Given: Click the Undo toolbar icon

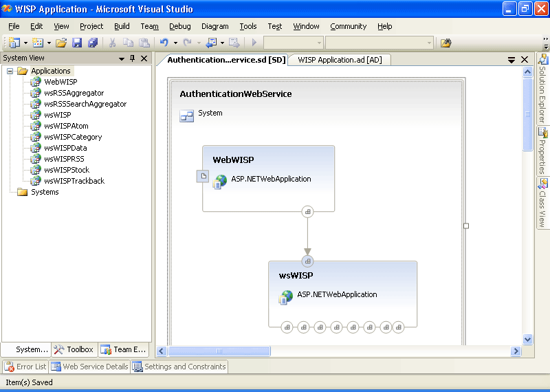Looking at the screenshot, I should click(164, 43).
